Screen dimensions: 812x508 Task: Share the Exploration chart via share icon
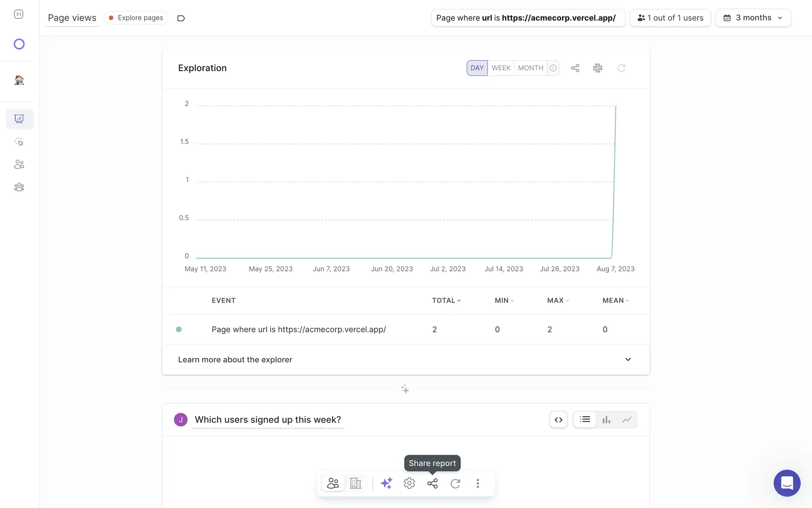pos(575,68)
